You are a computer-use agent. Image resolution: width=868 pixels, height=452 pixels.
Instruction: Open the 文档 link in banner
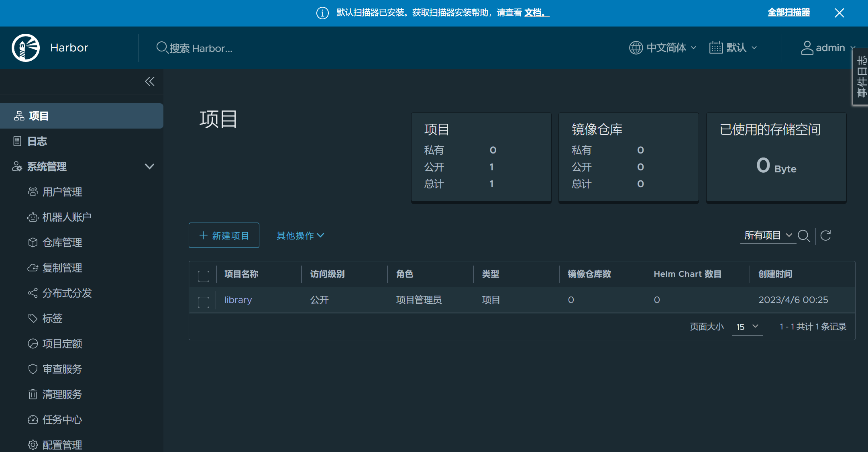pos(536,13)
